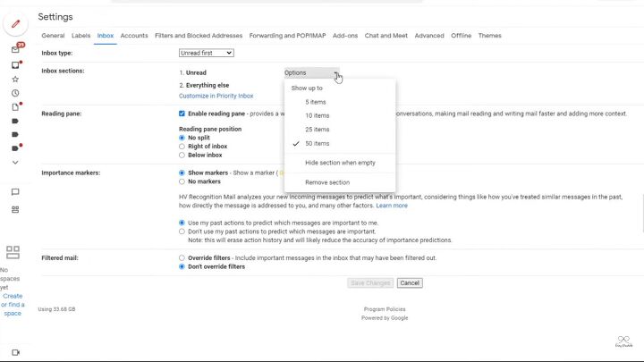Click the '2. Everything else' section label
644x362 pixels.
204,86
